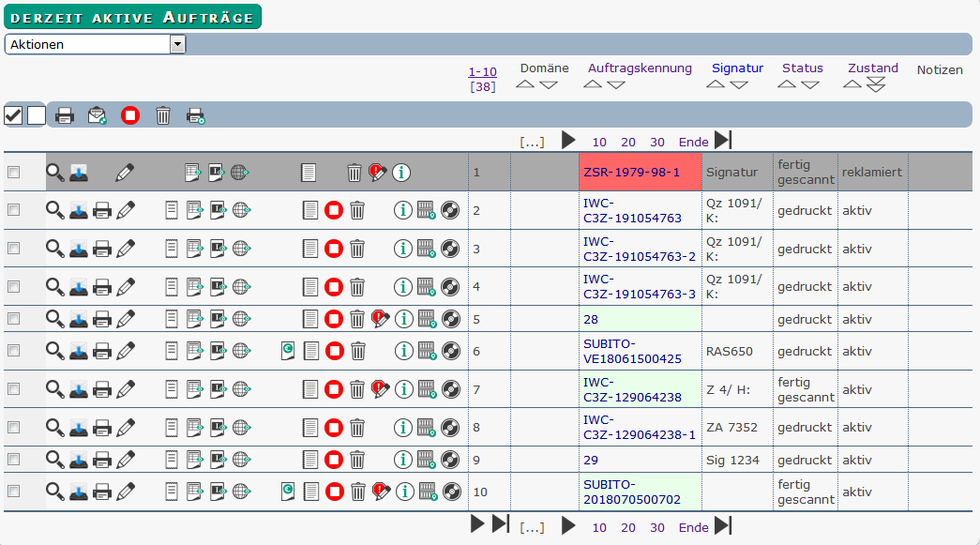The height and width of the screenshot is (545, 980).
Task: Click the disc icon in row 8
Action: pyautogui.click(x=450, y=428)
